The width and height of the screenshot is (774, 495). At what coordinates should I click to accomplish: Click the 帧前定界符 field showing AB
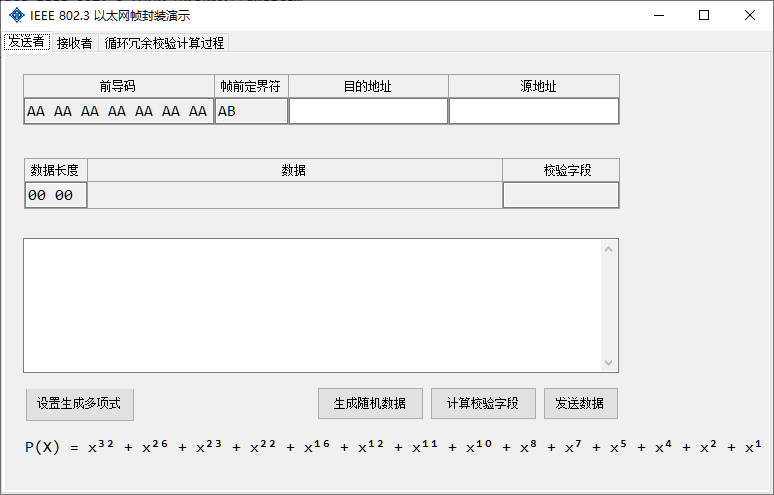click(x=251, y=111)
